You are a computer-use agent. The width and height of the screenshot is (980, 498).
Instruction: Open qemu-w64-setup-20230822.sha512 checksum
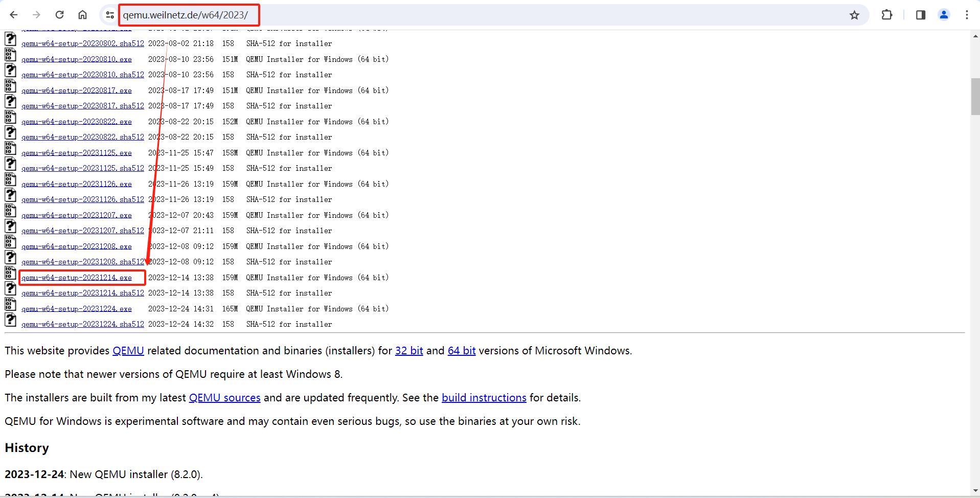83,137
